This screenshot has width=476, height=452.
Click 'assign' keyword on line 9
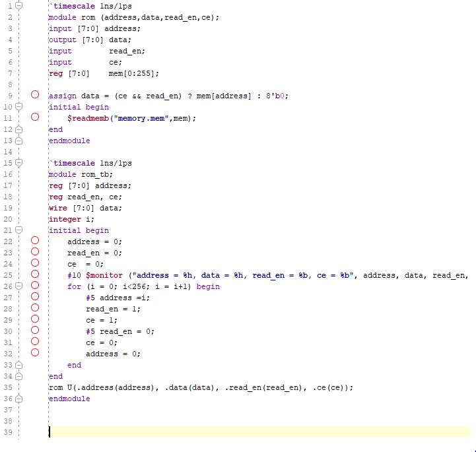coord(63,96)
